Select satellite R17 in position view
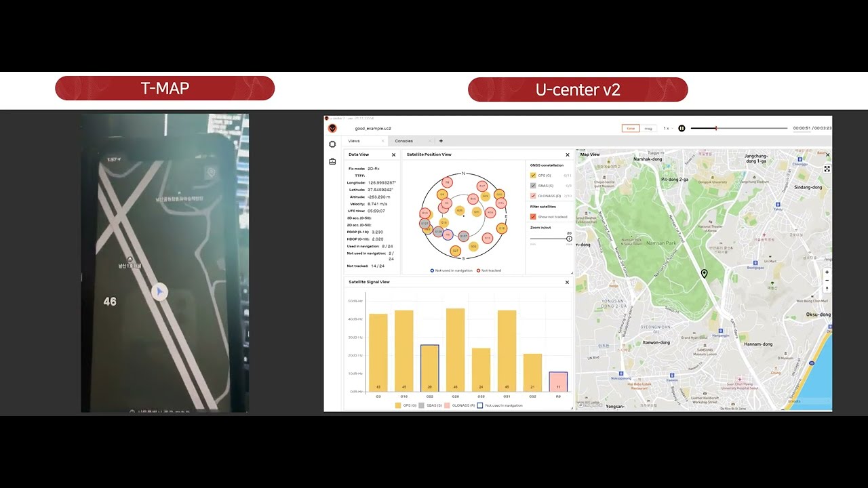 click(x=482, y=186)
